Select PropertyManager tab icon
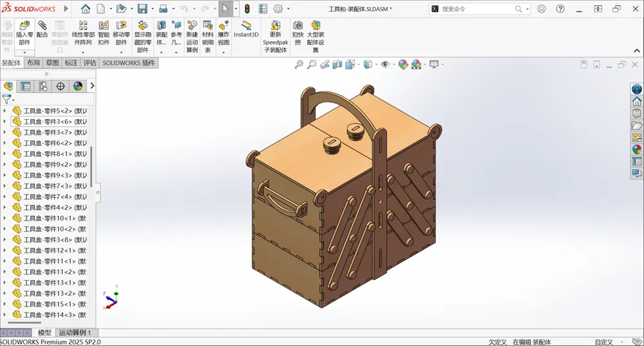Screen dimensions: 644x346 coord(26,86)
